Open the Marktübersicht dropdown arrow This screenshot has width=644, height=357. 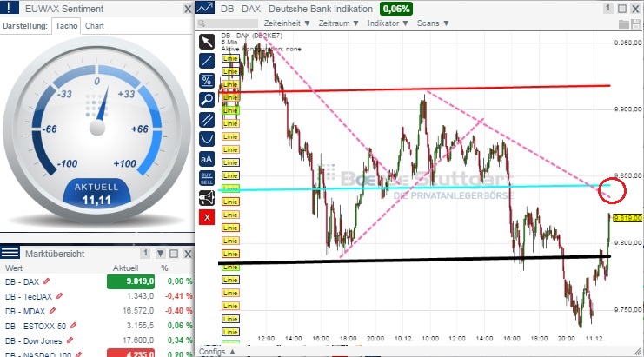tap(161, 254)
